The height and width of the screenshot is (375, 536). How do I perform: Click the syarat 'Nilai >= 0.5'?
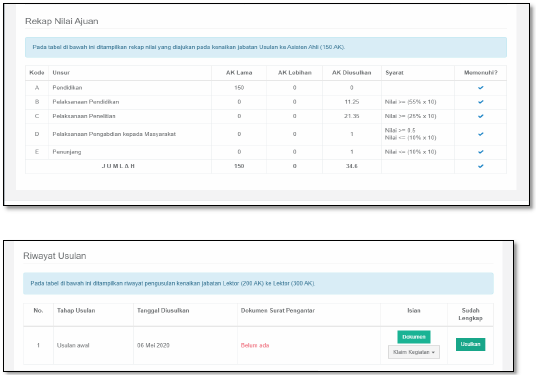[x=400, y=130]
